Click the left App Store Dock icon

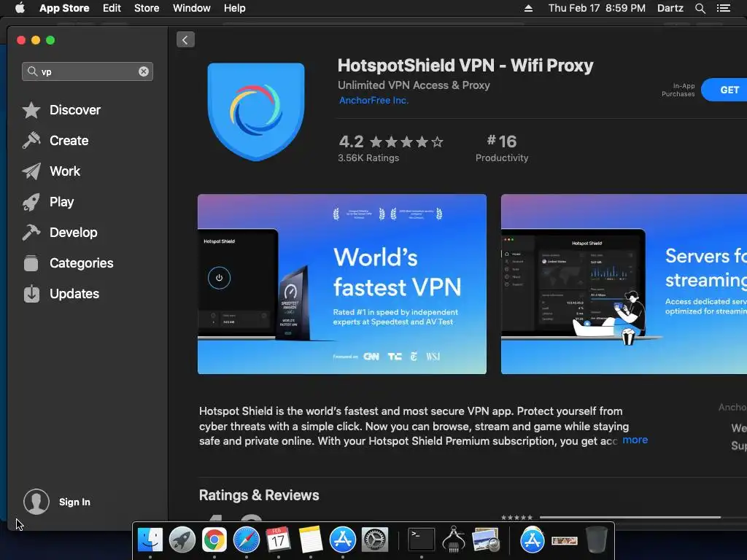pos(343,540)
